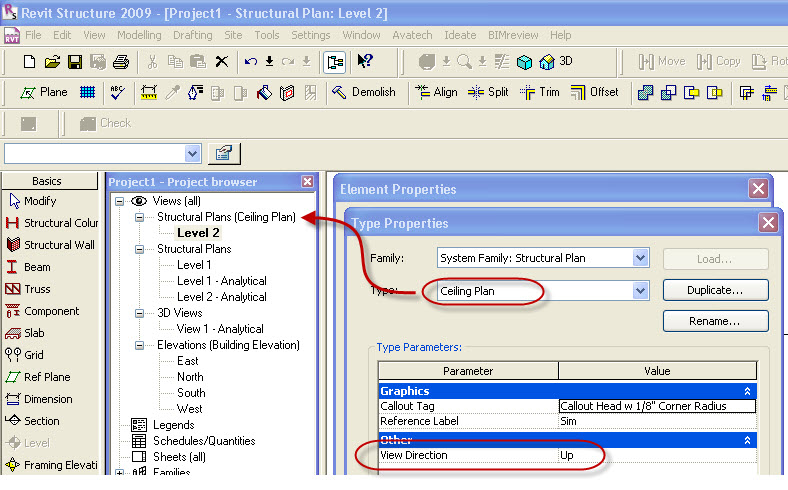Image resolution: width=788 pixels, height=490 pixels.
Task: Collapse the Structural Plans tree node
Action: [x=139, y=249]
